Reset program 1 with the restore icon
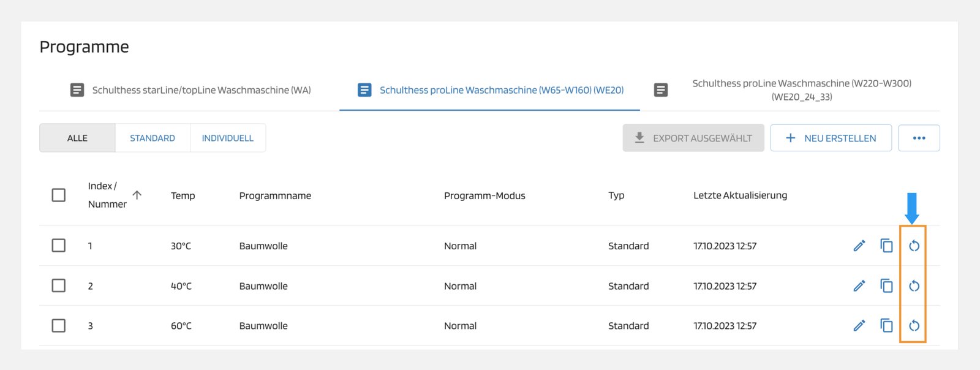 pos(914,246)
